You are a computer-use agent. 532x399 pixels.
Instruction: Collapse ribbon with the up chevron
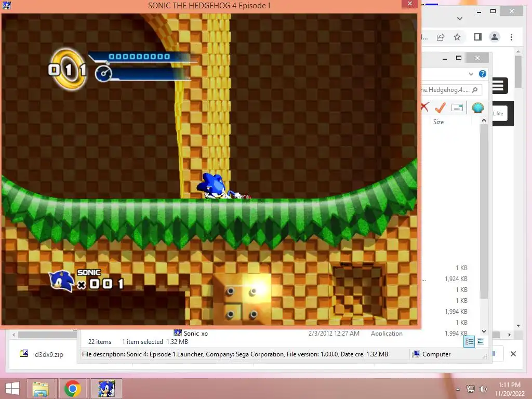[484, 120]
